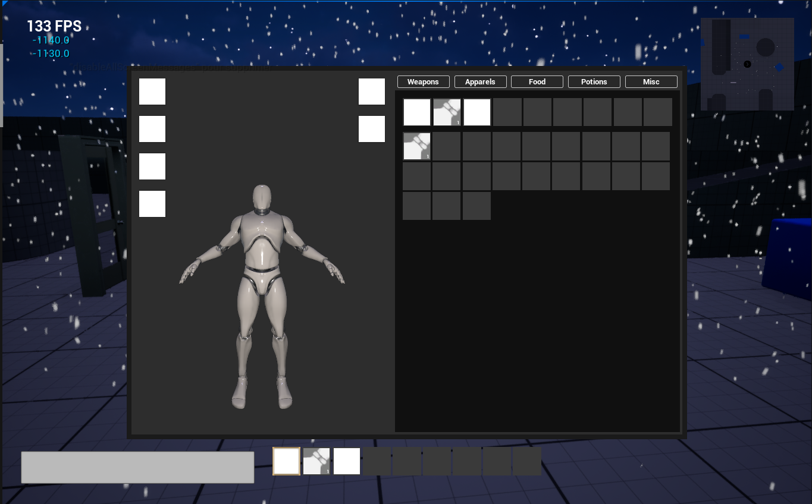Image resolution: width=812 pixels, height=504 pixels.
Task: Switch to the Apparels tab
Action: (480, 82)
